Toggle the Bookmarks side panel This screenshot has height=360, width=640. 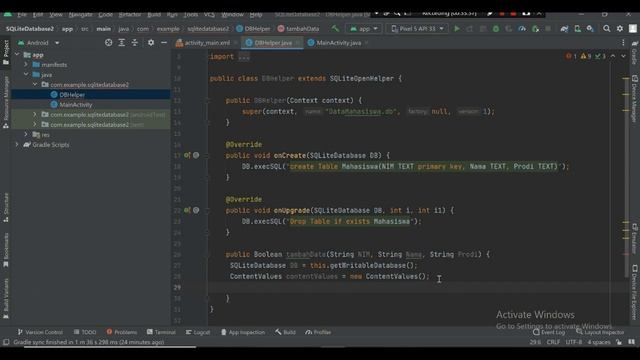pyautogui.click(x=6, y=250)
